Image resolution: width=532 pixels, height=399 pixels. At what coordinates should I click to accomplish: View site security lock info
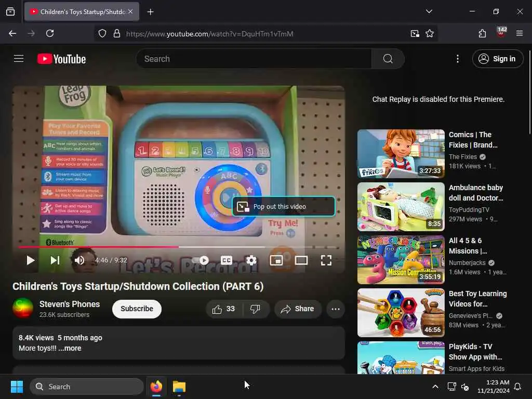[x=117, y=33]
